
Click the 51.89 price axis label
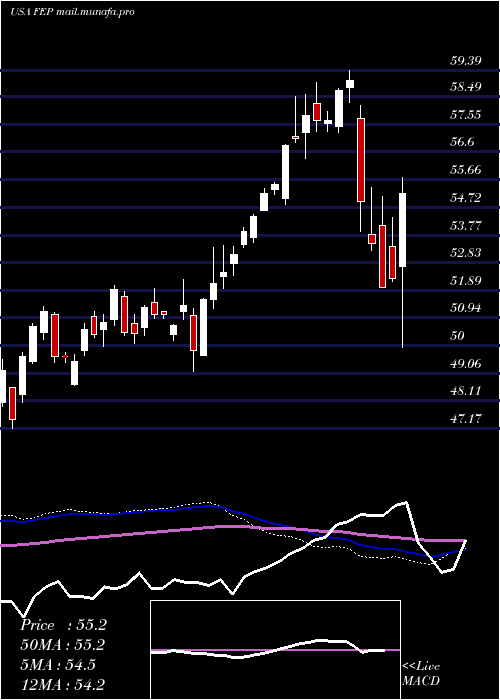click(x=465, y=281)
